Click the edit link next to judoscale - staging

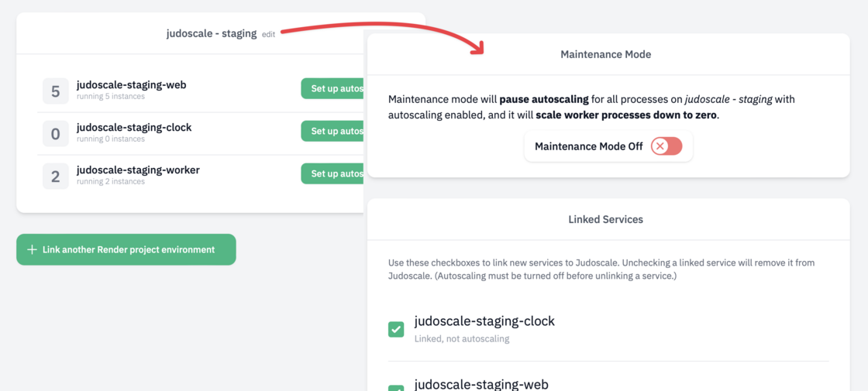pos(268,34)
